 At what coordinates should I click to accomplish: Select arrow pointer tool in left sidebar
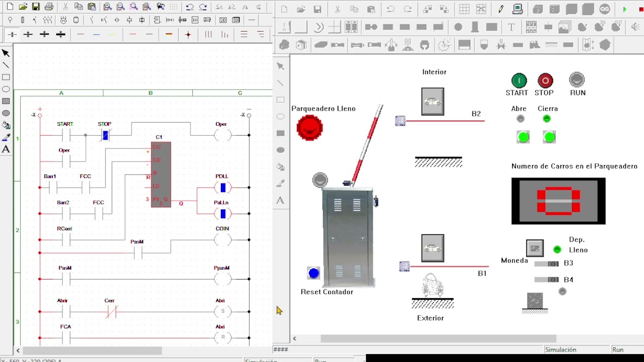tap(6, 53)
